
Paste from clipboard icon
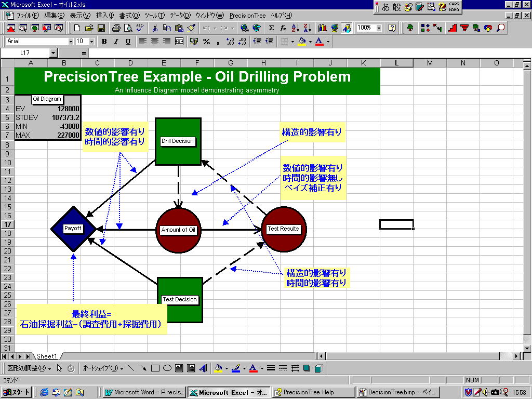[x=179, y=28]
